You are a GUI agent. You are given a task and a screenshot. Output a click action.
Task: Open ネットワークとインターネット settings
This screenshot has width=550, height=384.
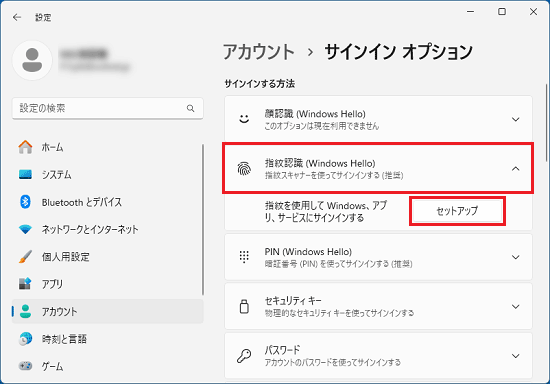pyautogui.click(x=108, y=229)
